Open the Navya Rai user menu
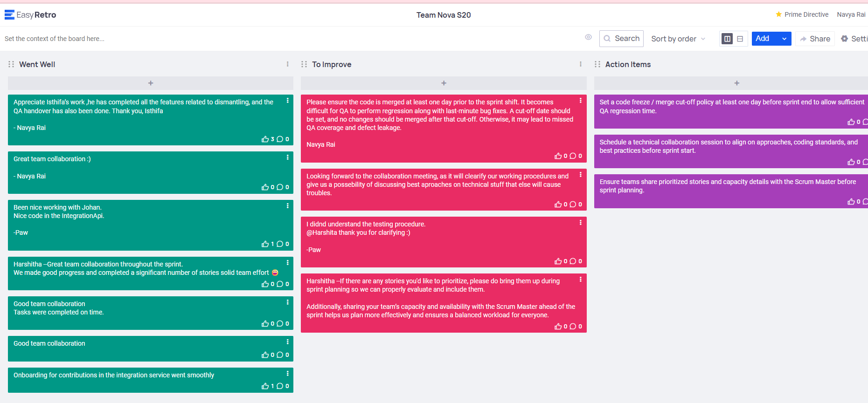Viewport: 868px width, 403px height. [x=851, y=14]
